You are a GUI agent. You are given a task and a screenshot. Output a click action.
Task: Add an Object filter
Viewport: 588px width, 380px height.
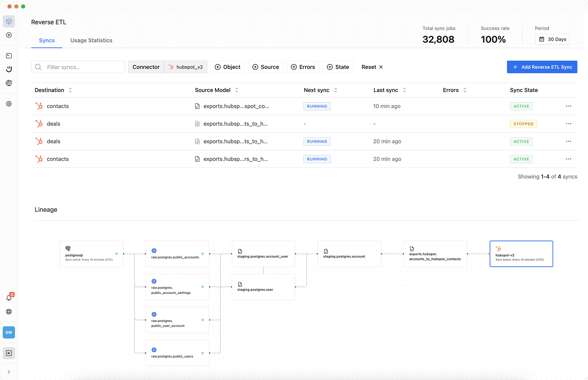pyautogui.click(x=227, y=67)
